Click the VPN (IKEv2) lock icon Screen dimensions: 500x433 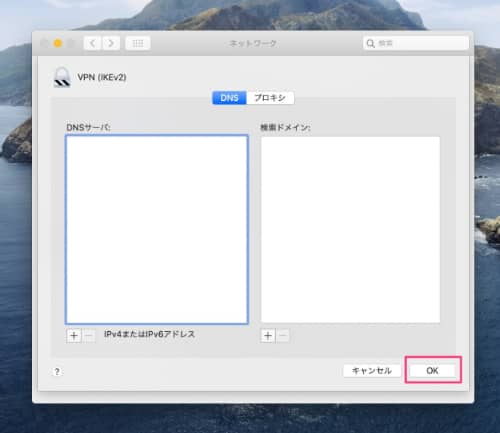(62, 77)
